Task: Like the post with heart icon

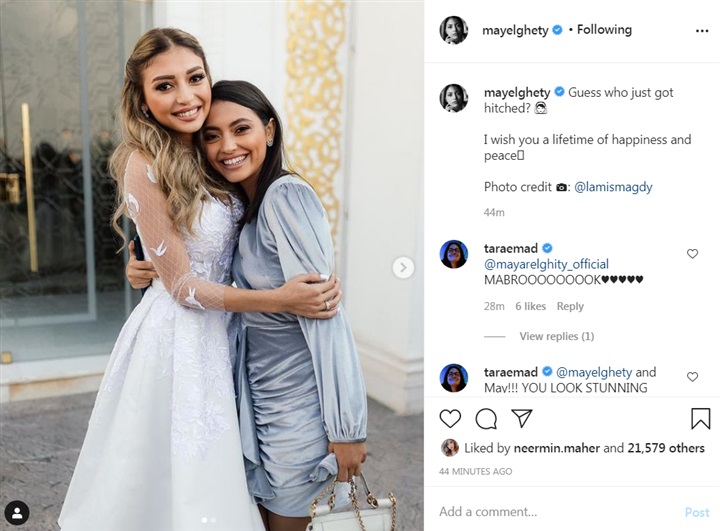Action: (x=450, y=418)
